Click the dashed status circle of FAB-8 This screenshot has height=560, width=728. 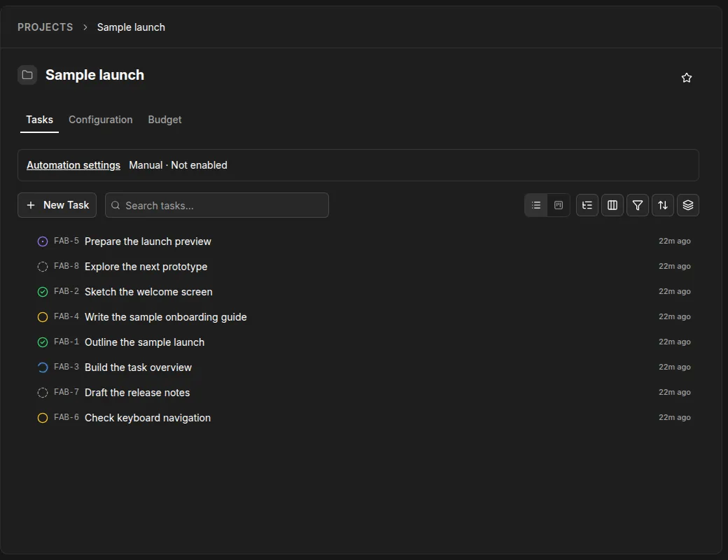point(42,267)
